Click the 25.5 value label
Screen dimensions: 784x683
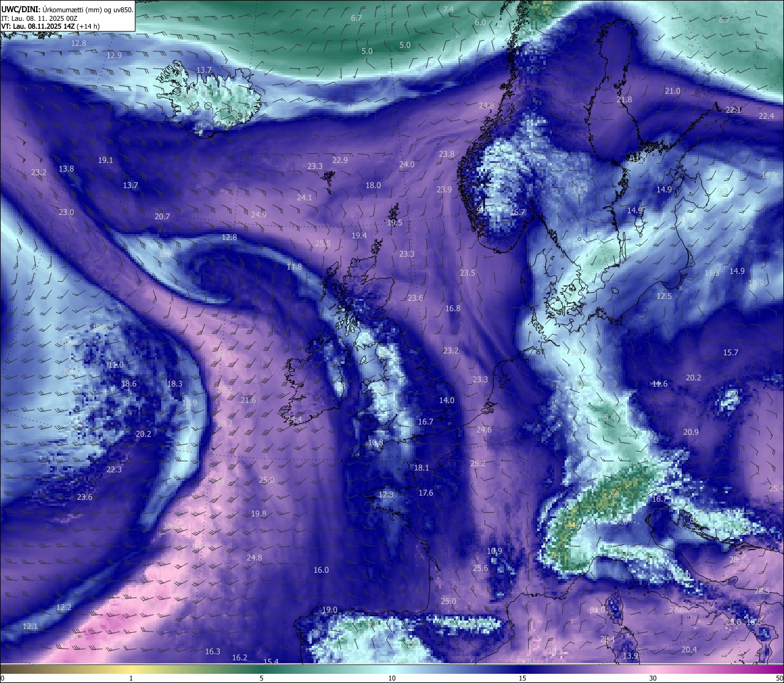[x=323, y=244]
